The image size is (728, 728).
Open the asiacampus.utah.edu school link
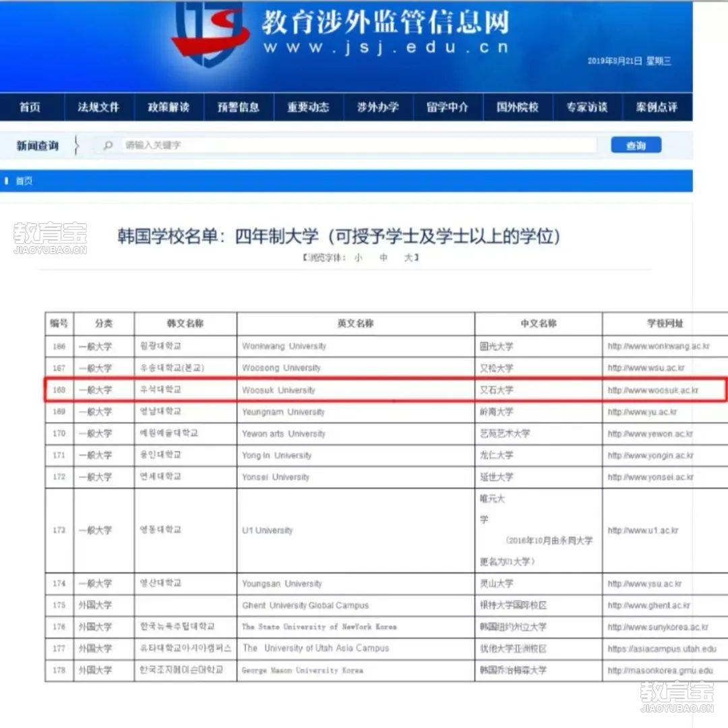click(x=662, y=648)
